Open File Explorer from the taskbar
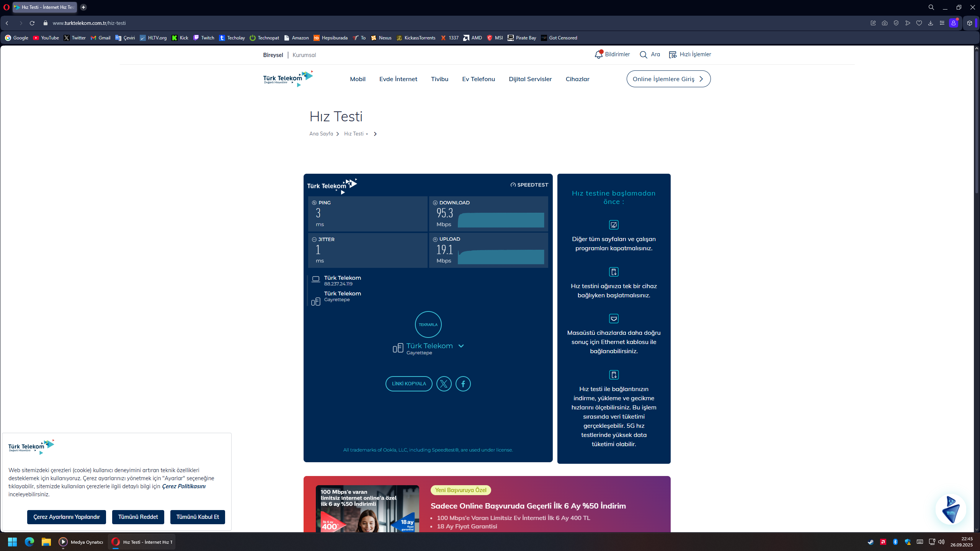 46,542
